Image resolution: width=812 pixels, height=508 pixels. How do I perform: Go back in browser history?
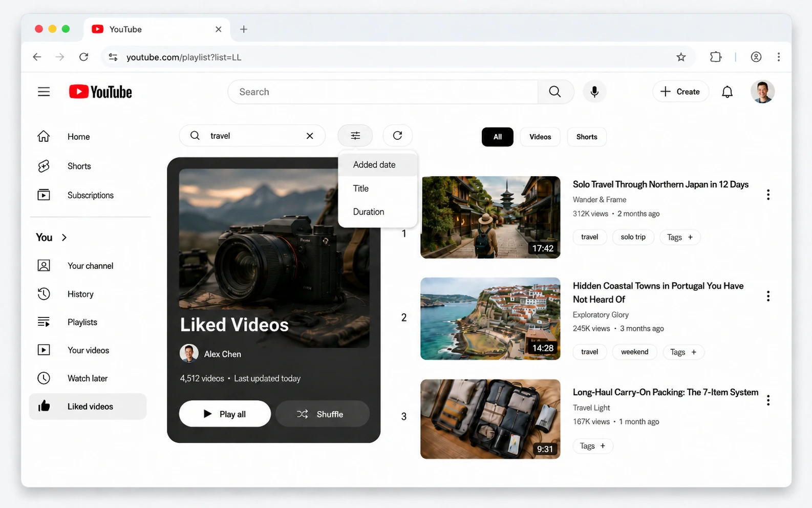point(37,57)
